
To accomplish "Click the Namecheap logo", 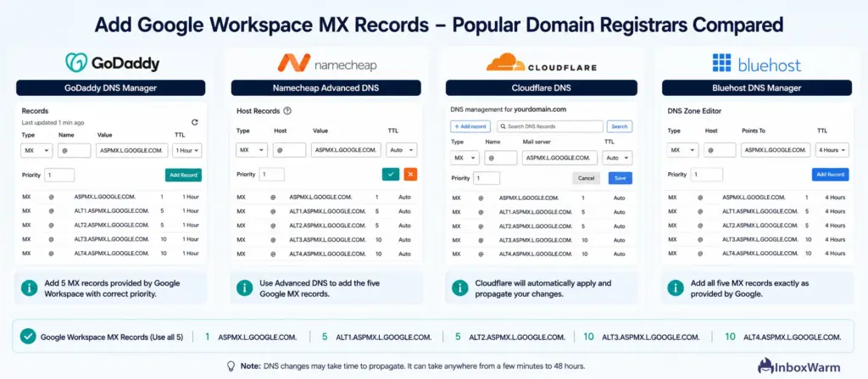I will coord(326,64).
